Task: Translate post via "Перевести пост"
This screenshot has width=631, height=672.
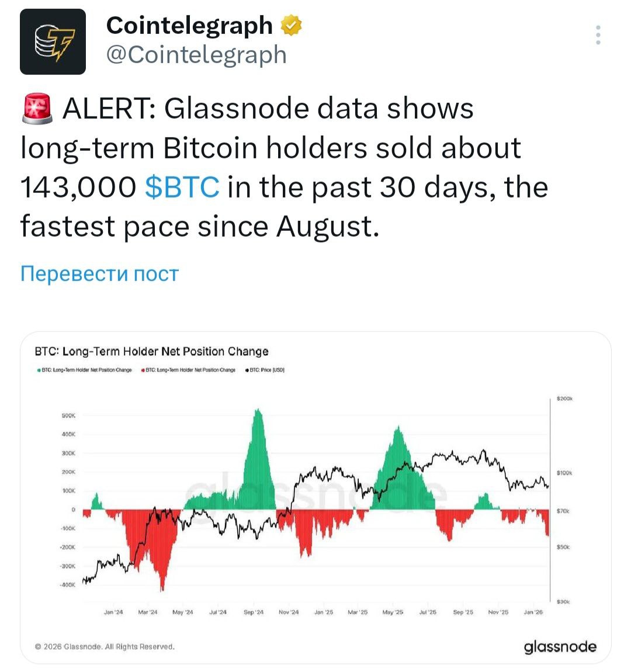Action: click(x=99, y=273)
